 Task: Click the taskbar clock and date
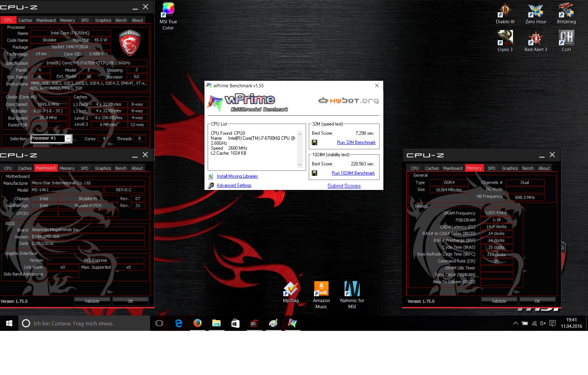pos(571,323)
